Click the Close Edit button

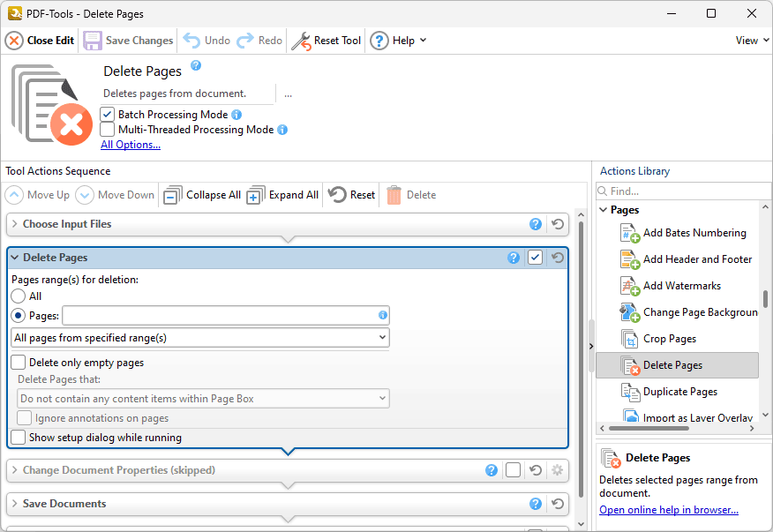40,41
